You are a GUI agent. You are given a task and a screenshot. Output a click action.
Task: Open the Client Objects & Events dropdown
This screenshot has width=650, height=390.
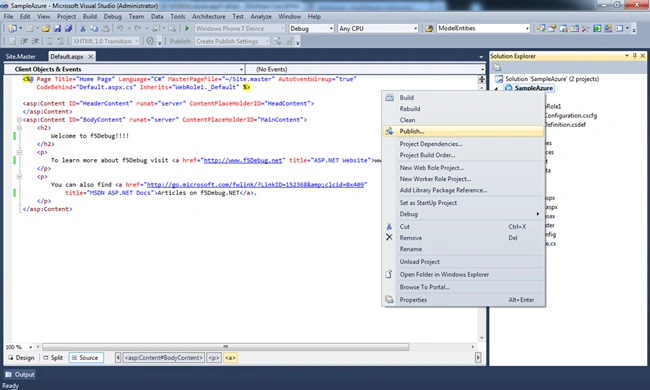[241, 69]
